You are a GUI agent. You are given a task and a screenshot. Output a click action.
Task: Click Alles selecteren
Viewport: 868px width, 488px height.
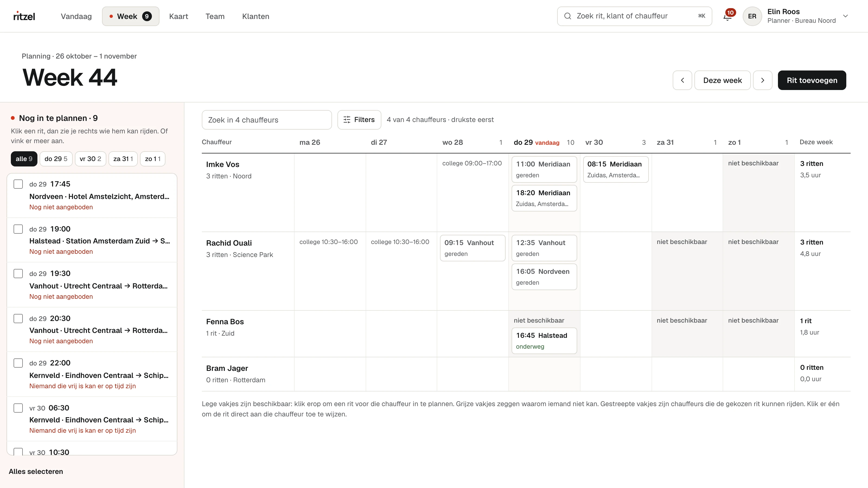point(36,471)
